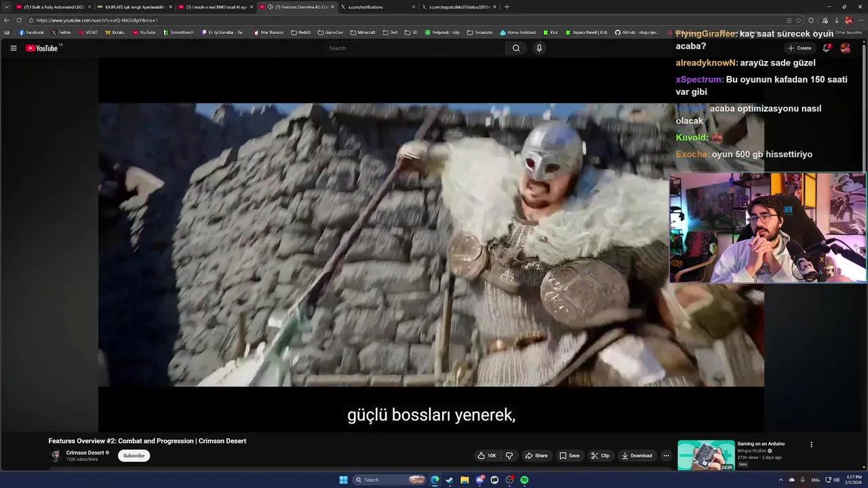Open Facebook bookmark

coord(31,33)
